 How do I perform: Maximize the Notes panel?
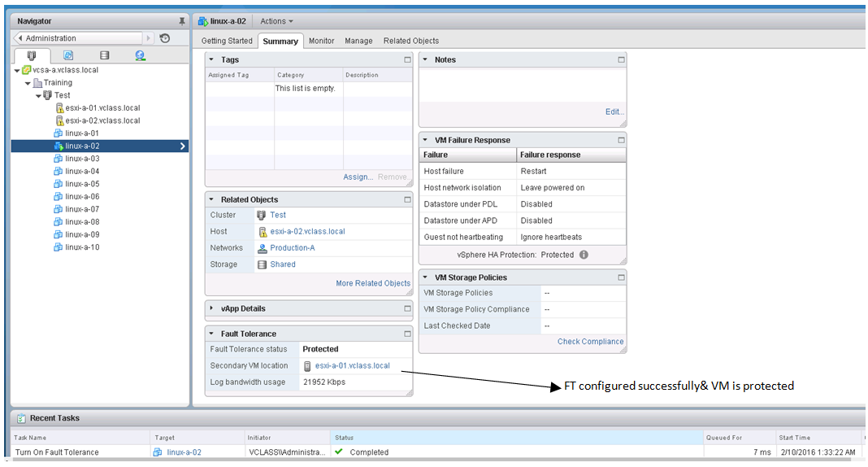tap(621, 60)
